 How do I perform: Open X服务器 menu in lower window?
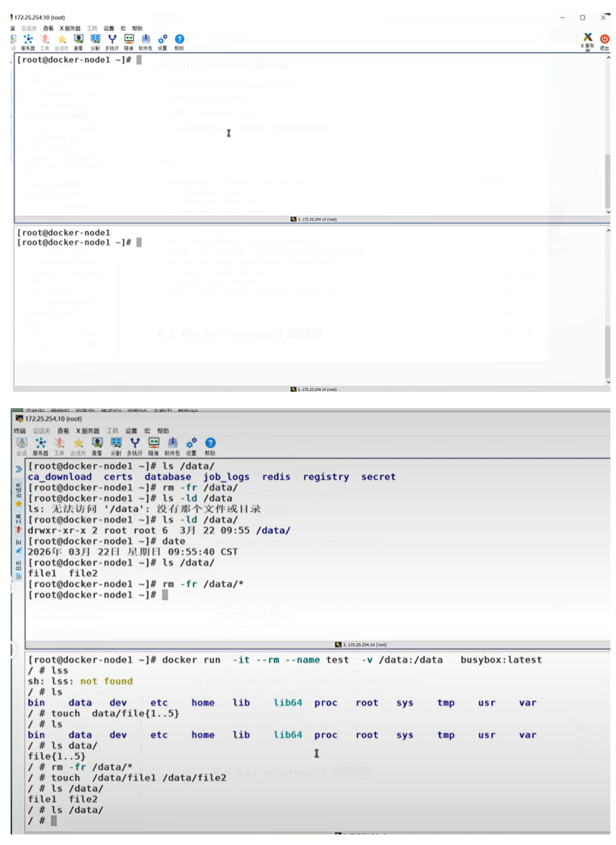87,431
